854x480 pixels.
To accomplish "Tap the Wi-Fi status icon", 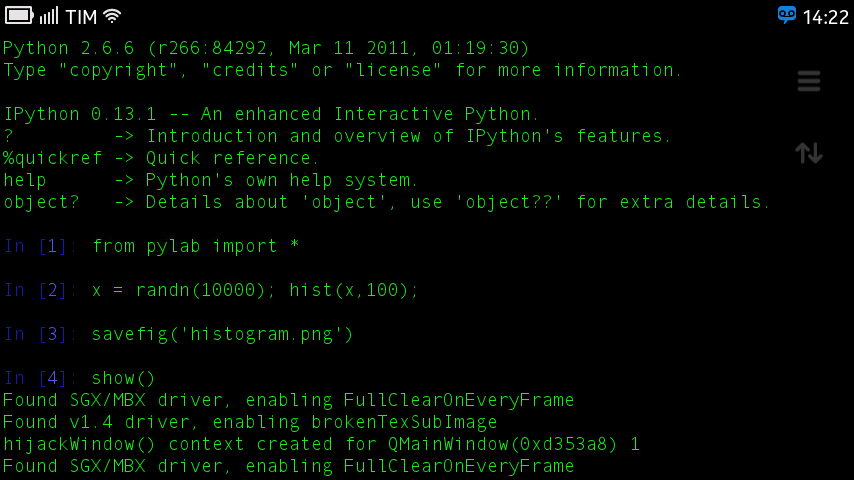I will [112, 16].
